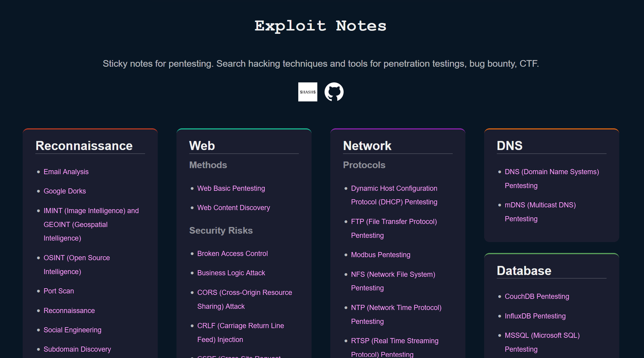Click Business Logic Attack link
This screenshot has width=644, height=358.
[x=231, y=273]
